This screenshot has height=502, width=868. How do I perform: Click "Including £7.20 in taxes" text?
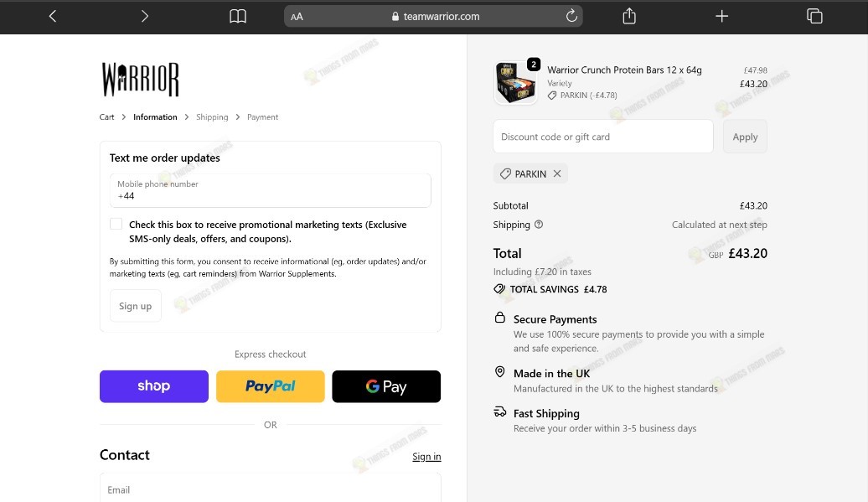[542, 272]
